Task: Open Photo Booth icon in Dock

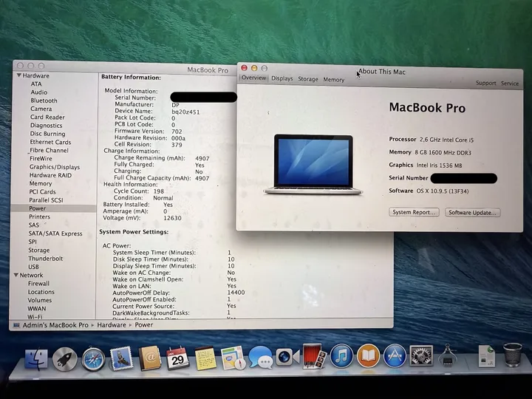Action: (x=314, y=356)
